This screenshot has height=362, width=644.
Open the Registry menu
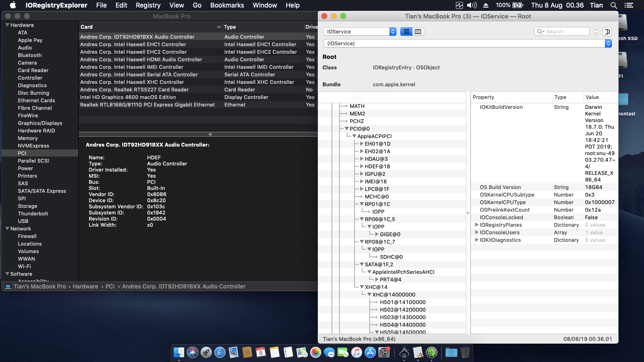pyautogui.click(x=148, y=5)
